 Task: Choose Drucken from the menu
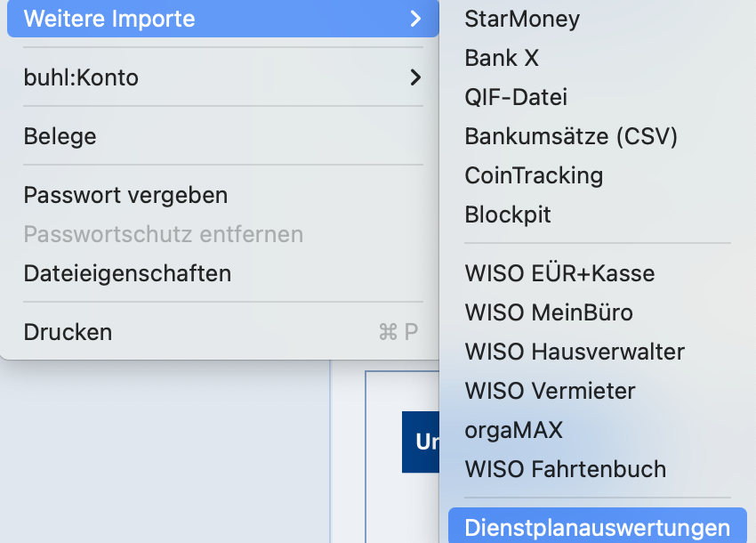coord(68,332)
